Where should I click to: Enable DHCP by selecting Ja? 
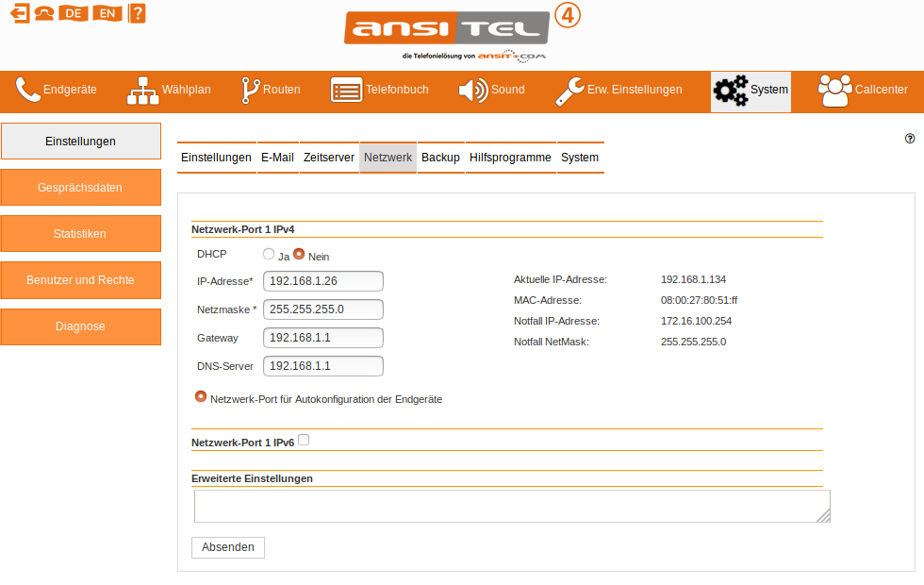coord(268,253)
